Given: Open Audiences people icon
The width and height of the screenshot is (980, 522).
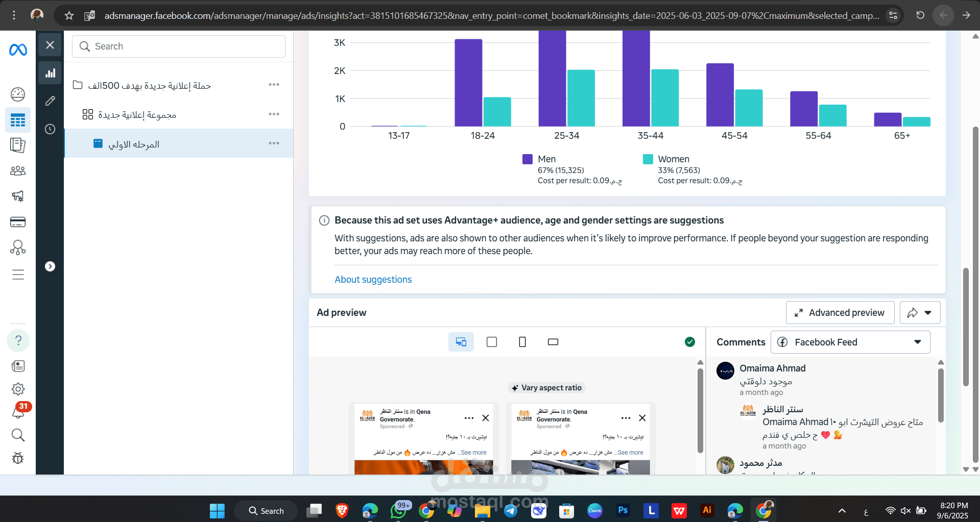Looking at the screenshot, I should tap(18, 171).
